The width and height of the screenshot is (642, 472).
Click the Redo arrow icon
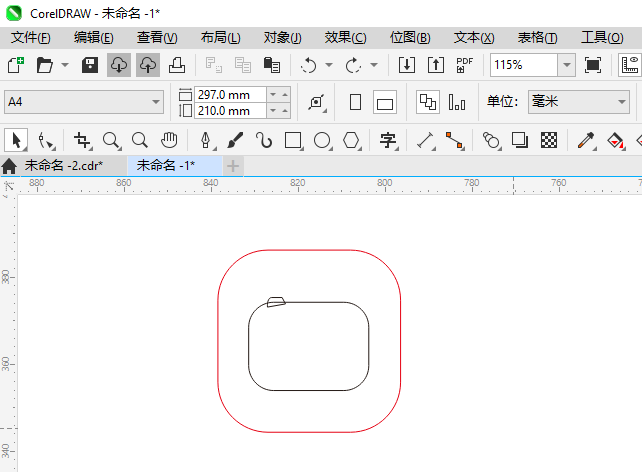(x=353, y=65)
